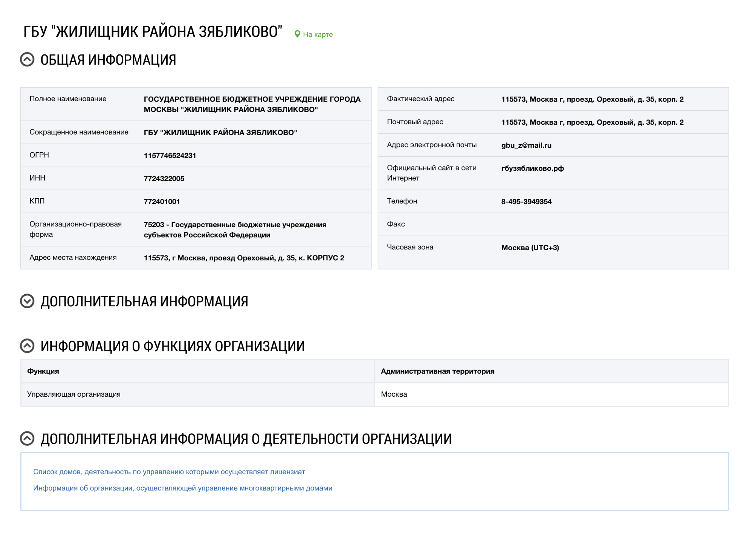
Task: Open link about organization managing apartment buildings
Action: (183, 488)
